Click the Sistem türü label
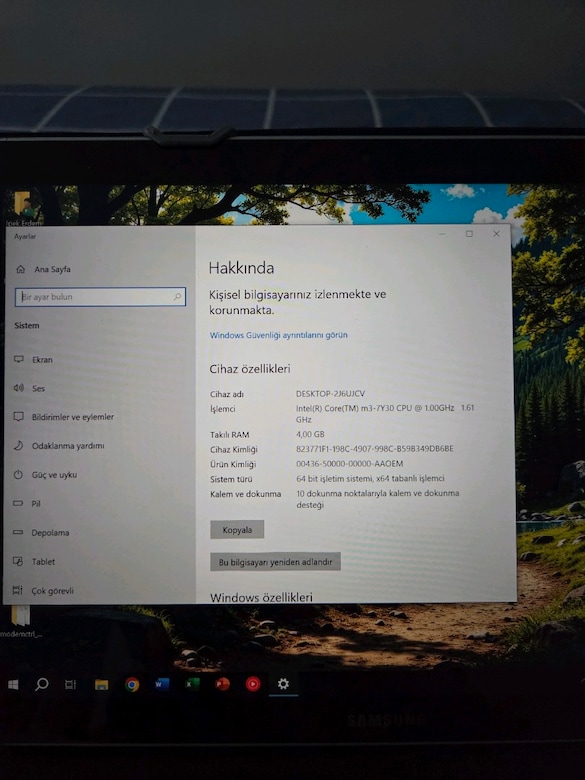Image resolution: width=585 pixels, height=780 pixels. 231,479
